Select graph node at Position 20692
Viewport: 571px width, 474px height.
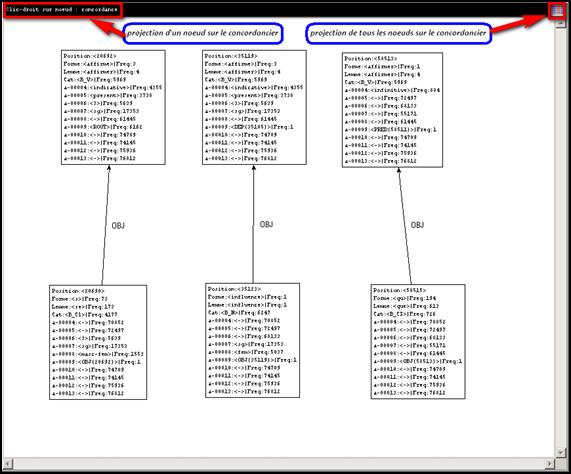113,107
